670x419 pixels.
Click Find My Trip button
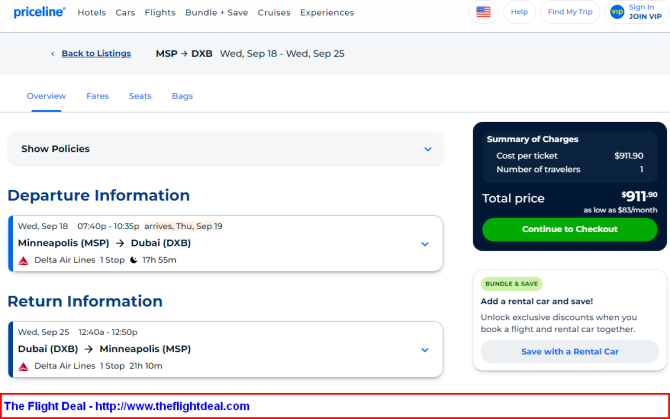pyautogui.click(x=570, y=12)
